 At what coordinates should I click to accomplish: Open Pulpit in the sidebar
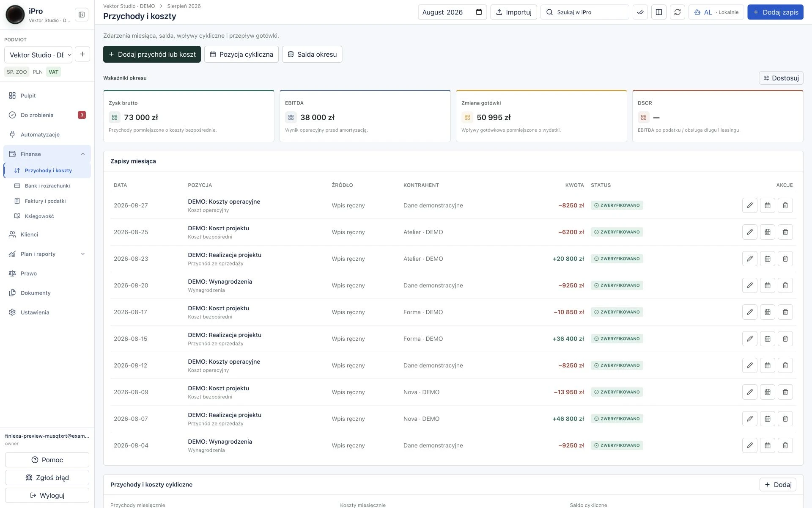[47, 96]
